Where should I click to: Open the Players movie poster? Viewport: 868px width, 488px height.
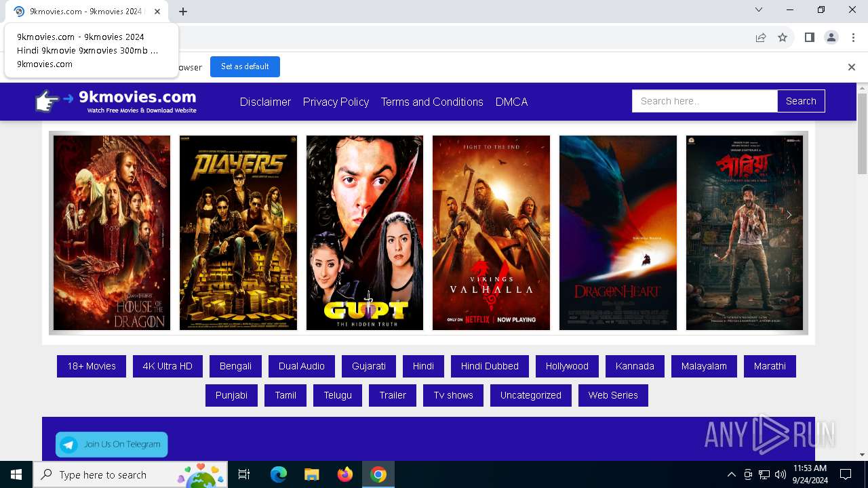238,232
